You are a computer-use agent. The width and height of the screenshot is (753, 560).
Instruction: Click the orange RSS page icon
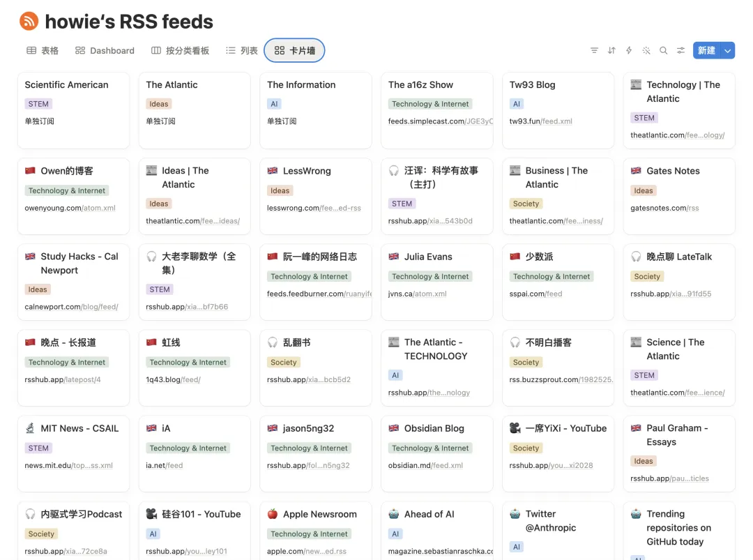click(x=29, y=21)
